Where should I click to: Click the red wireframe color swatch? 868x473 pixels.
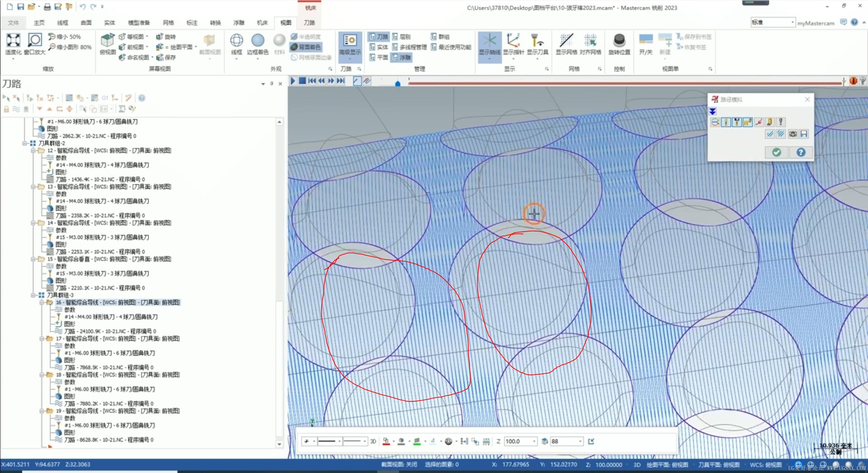386,441
